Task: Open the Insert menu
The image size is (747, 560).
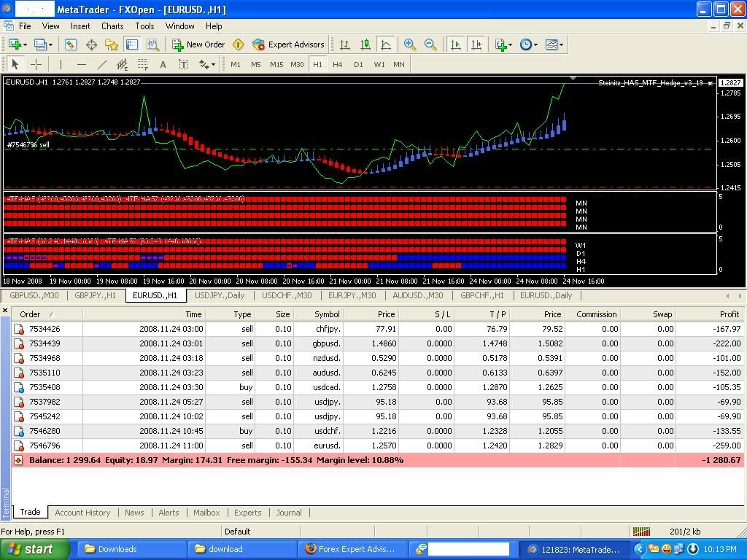Action: (80, 26)
